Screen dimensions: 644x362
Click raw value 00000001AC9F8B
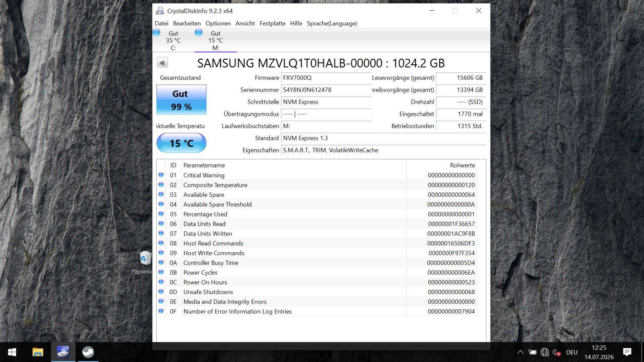click(x=451, y=234)
